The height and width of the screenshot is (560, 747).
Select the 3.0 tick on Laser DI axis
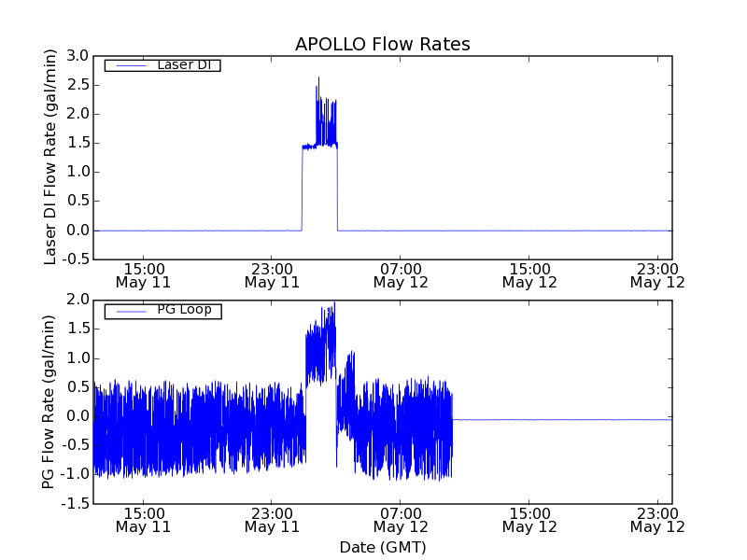[x=78, y=56]
